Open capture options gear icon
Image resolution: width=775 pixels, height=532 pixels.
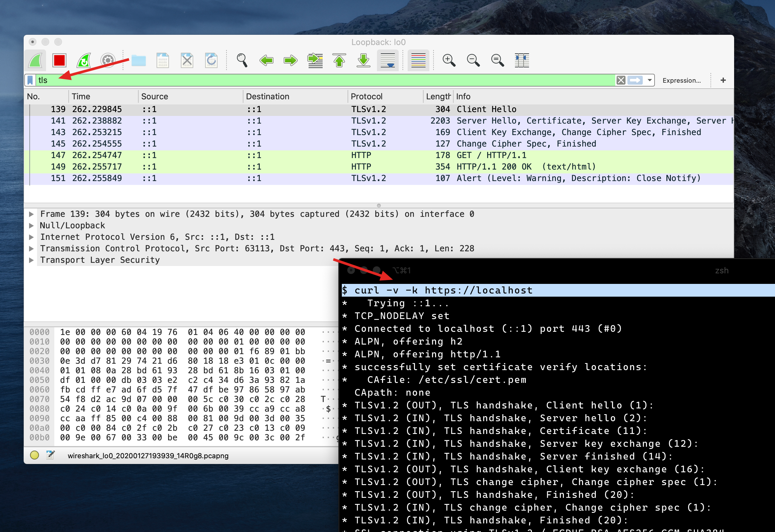click(108, 60)
